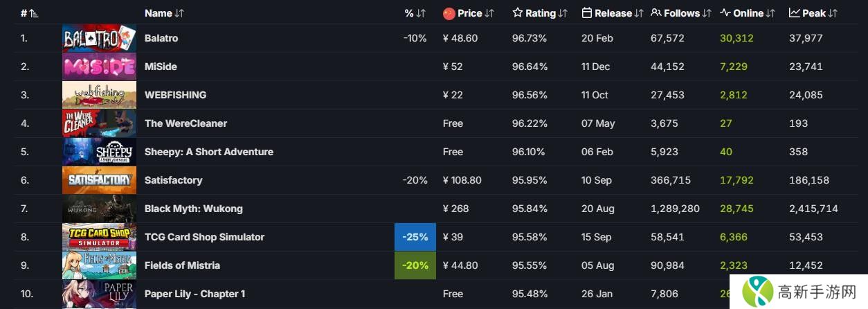Click the Satisfactory game thumbnail
This screenshot has width=868, height=309.
(x=99, y=180)
